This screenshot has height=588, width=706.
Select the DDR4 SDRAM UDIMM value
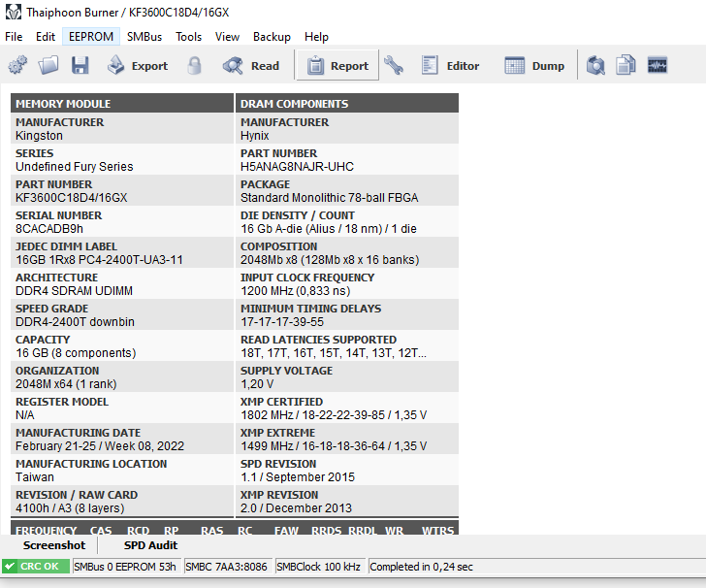(x=74, y=291)
